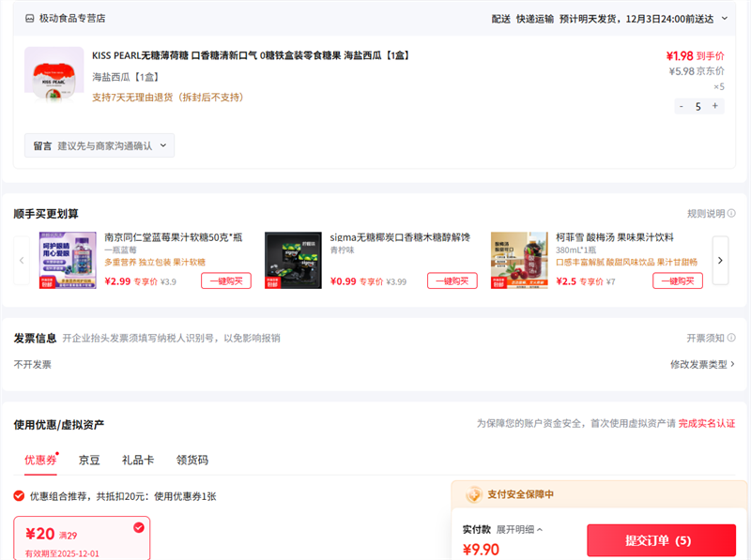Screen dimensions: 751x560
Task: Click the 规则说明 info icon
Action: click(x=731, y=214)
